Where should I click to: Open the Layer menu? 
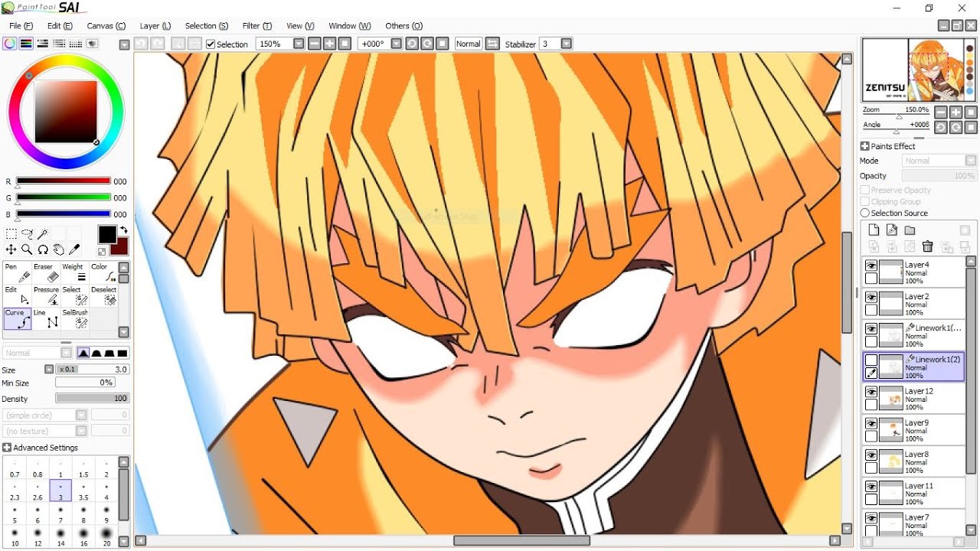[x=155, y=26]
